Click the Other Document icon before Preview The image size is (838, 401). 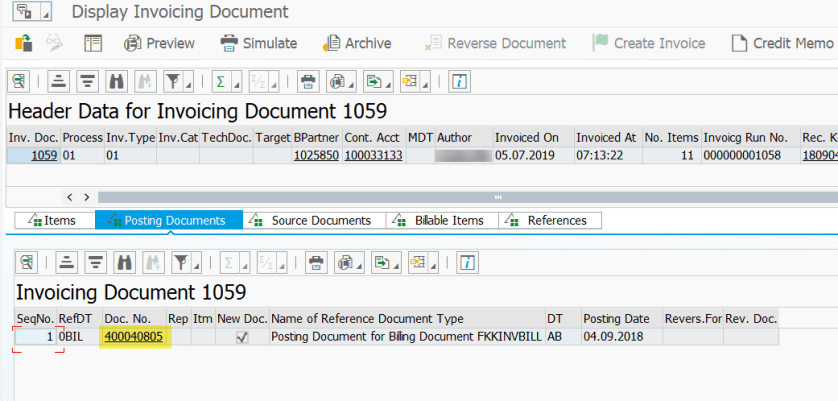24,43
